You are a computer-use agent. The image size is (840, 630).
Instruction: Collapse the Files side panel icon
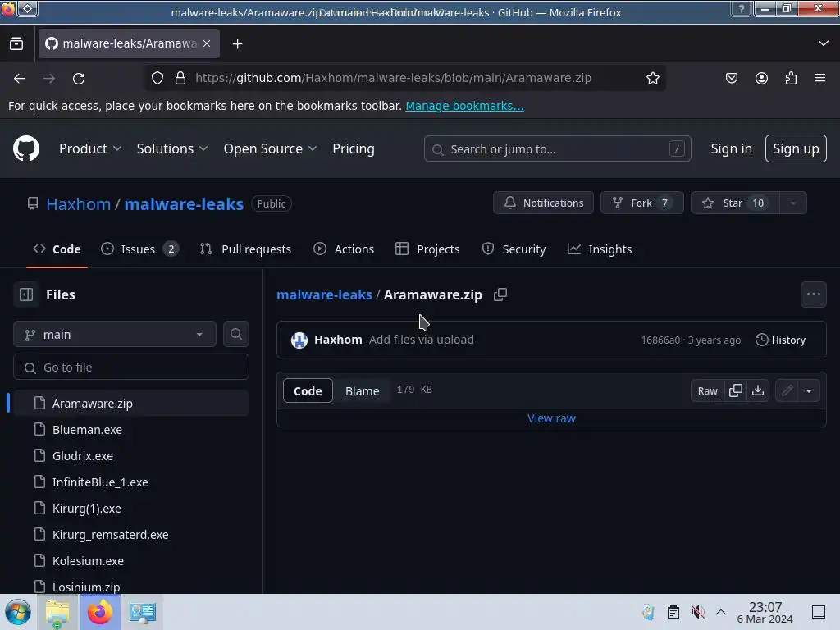(x=26, y=294)
